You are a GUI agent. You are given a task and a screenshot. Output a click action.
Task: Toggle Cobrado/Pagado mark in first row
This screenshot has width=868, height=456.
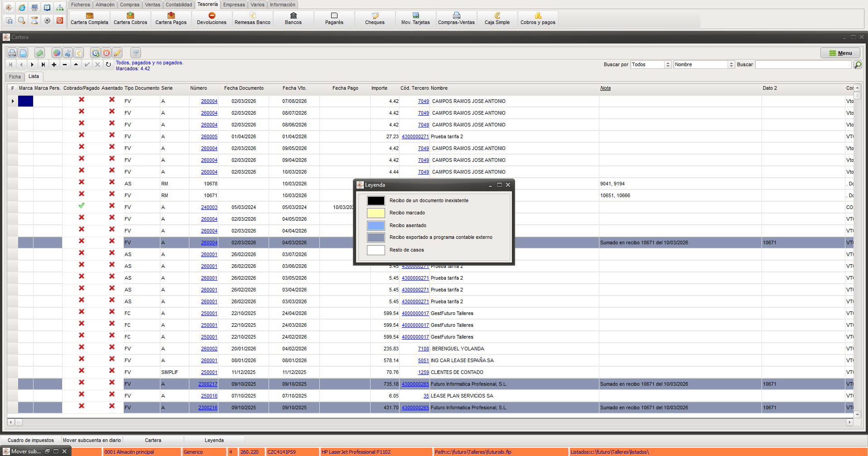[82, 100]
